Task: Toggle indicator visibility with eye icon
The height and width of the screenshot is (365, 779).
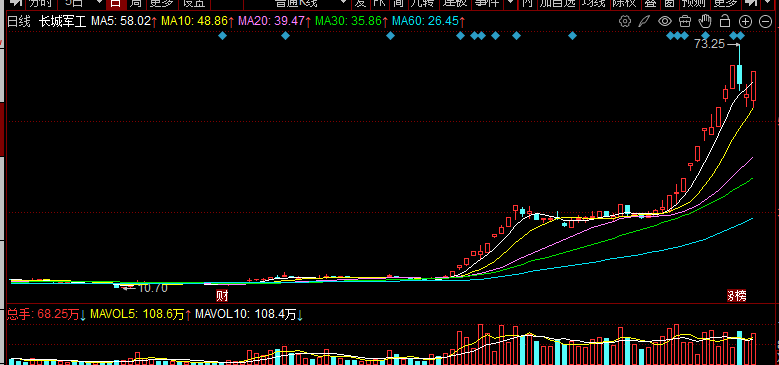Action: pos(665,21)
